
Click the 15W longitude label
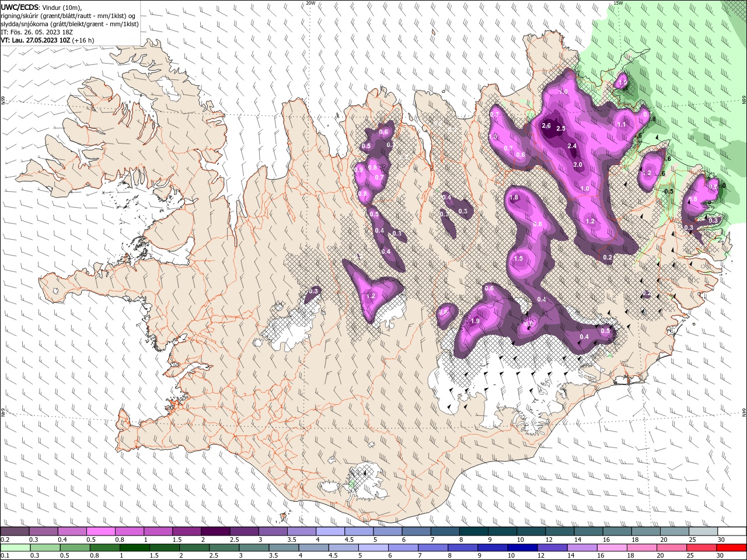pos(618,3)
